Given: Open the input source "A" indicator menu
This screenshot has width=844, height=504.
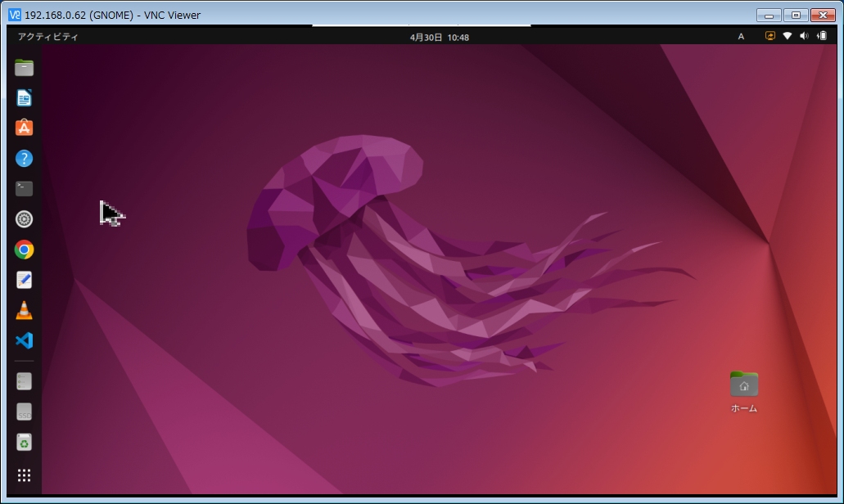Looking at the screenshot, I should coord(741,37).
